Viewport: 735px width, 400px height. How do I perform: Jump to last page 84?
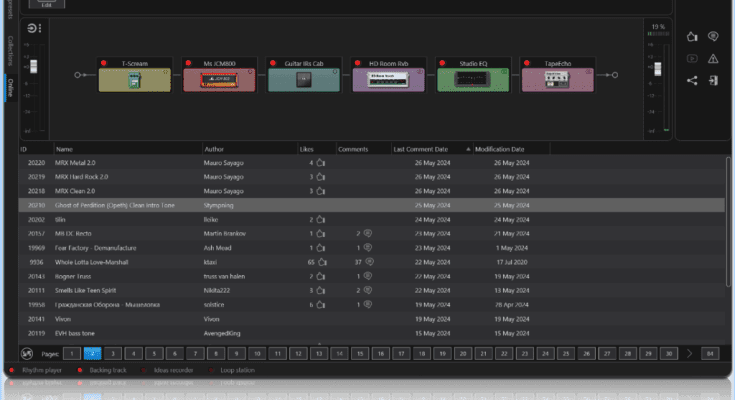tap(710, 353)
